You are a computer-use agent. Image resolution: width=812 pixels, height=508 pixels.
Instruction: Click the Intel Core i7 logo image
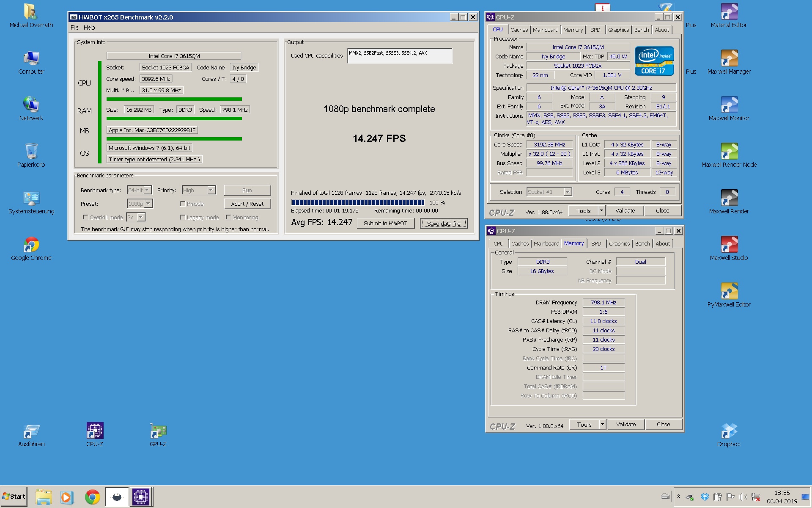tap(654, 61)
